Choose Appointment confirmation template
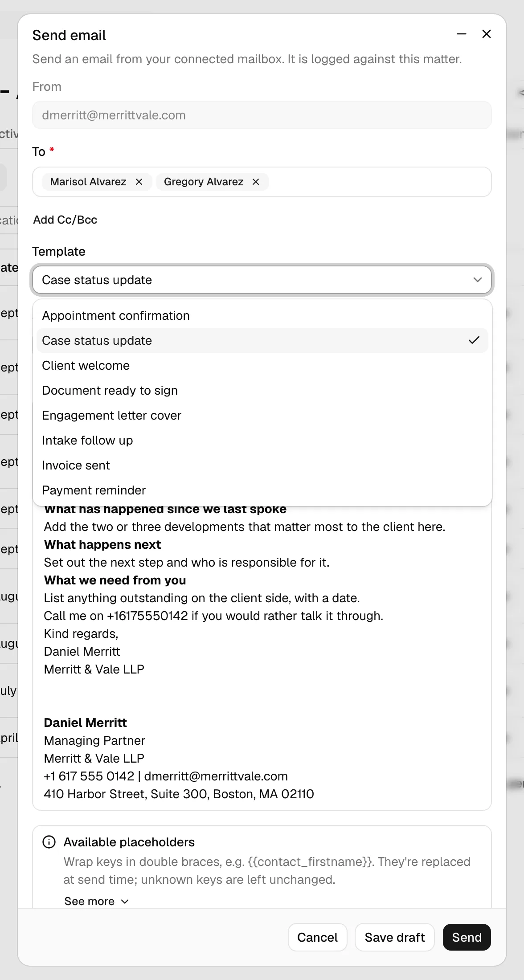 click(x=262, y=315)
